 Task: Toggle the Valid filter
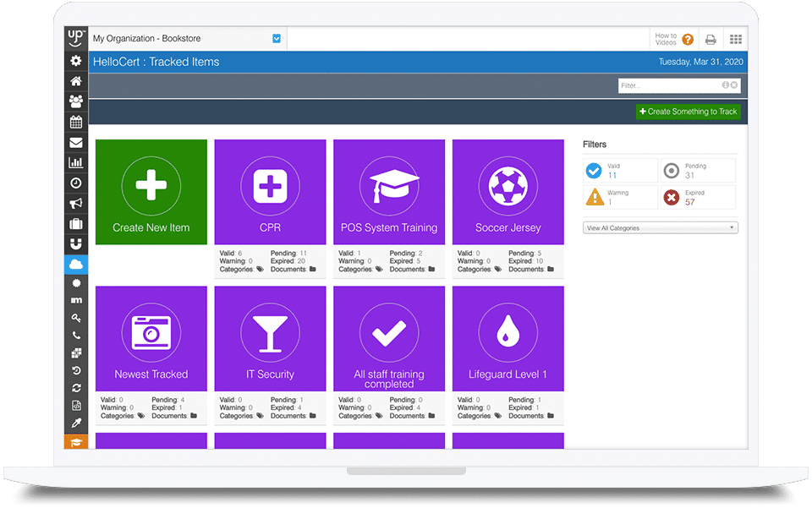coord(620,171)
